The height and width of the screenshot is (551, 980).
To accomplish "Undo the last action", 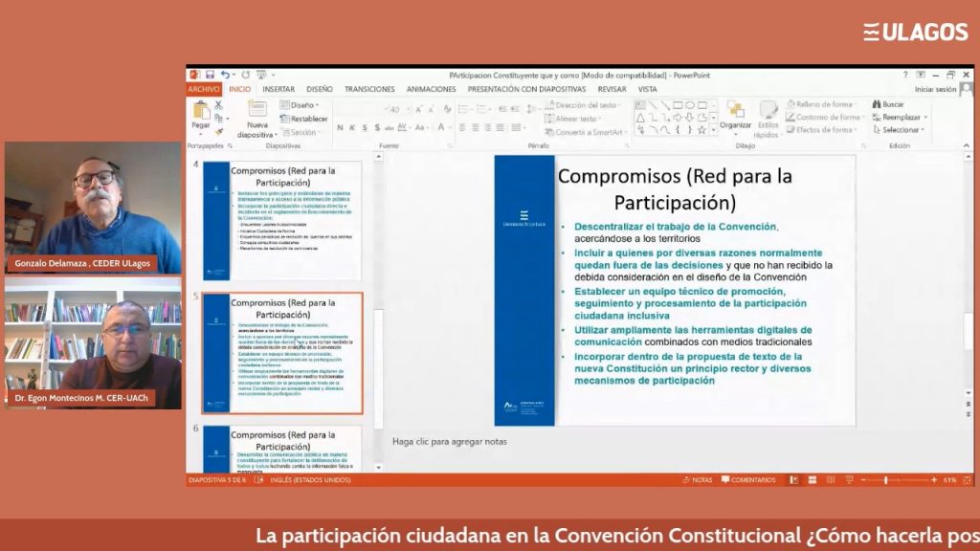I will coord(224,75).
